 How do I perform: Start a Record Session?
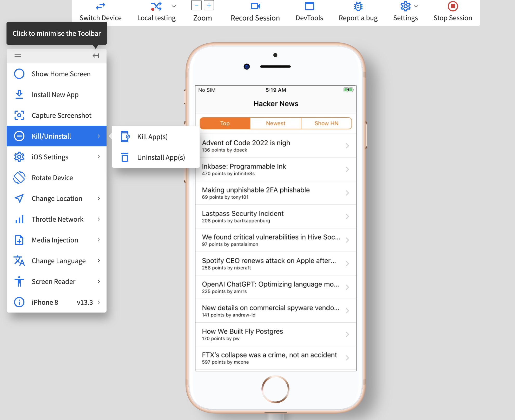coord(255,6)
